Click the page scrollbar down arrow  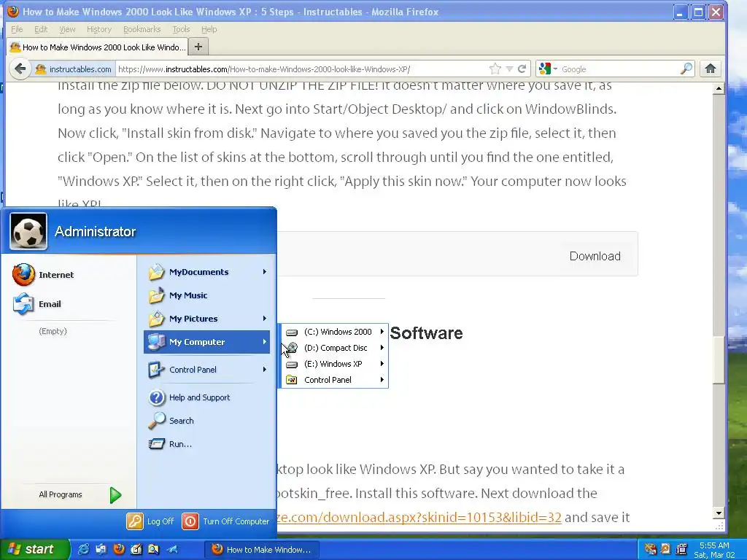coord(719,513)
